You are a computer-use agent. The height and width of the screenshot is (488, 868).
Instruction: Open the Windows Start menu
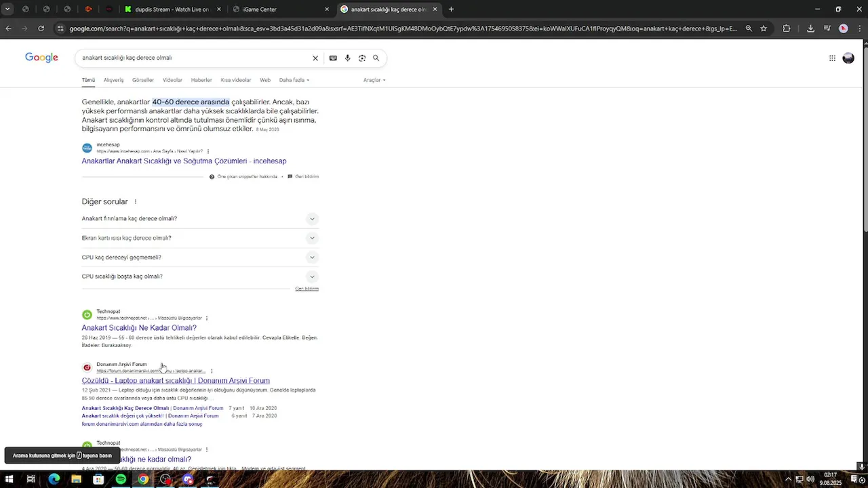coord(9,479)
